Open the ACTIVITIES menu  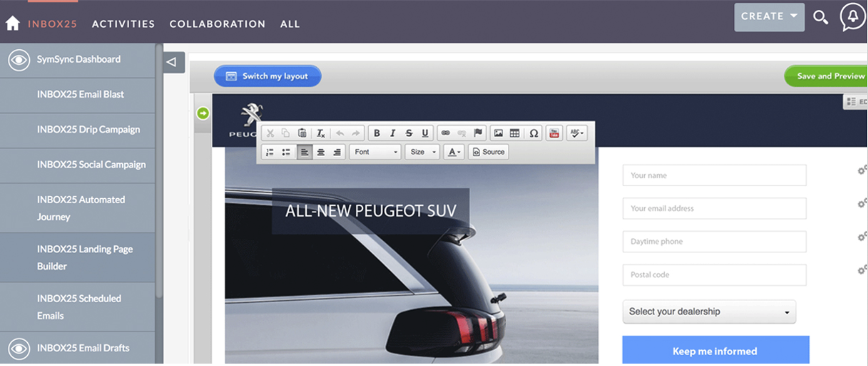123,24
